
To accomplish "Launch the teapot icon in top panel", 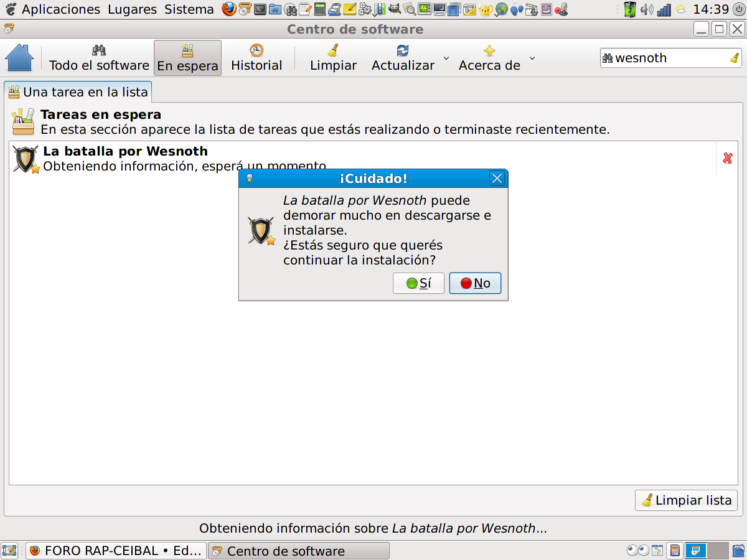I will pos(484,9).
